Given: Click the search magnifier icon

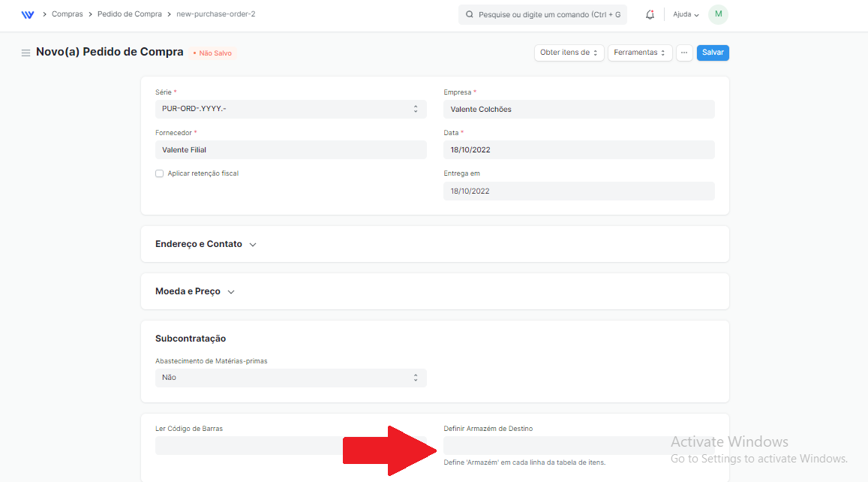Looking at the screenshot, I should pyautogui.click(x=470, y=14).
